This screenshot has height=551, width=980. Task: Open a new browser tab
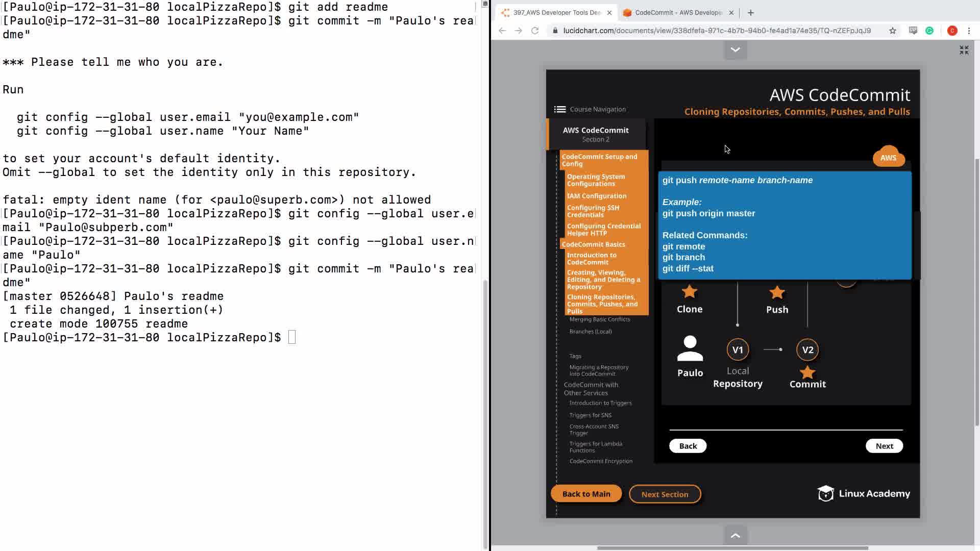pyautogui.click(x=750, y=13)
